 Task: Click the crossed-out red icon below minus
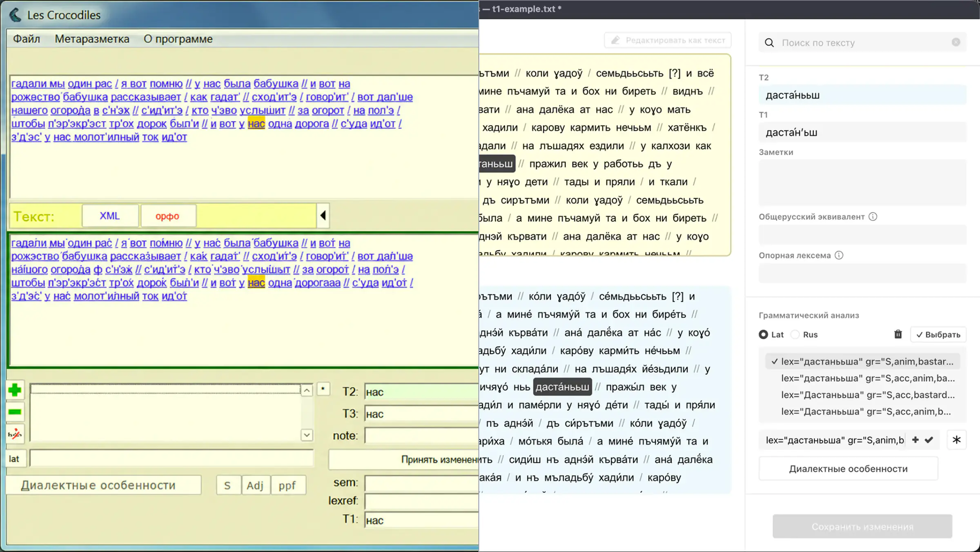[x=15, y=434]
